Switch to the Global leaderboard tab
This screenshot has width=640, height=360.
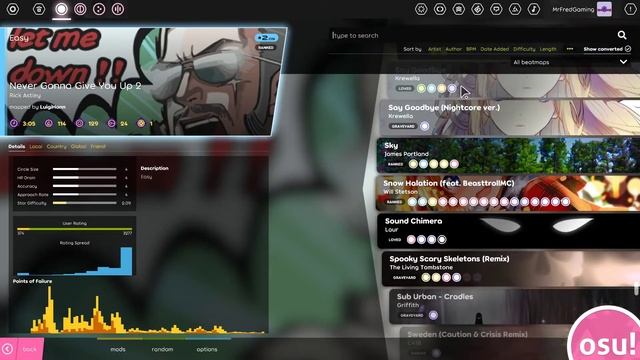(x=78, y=147)
